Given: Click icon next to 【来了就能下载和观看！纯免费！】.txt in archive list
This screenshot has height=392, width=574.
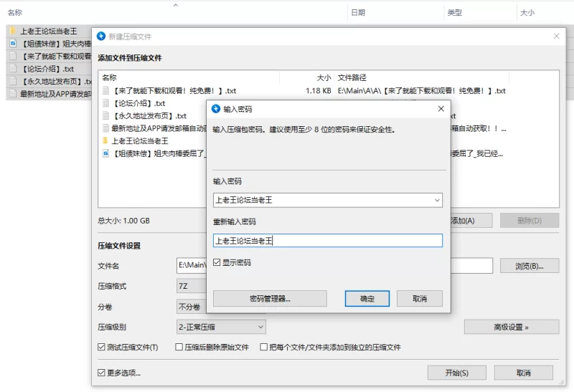Looking at the screenshot, I should [x=105, y=90].
